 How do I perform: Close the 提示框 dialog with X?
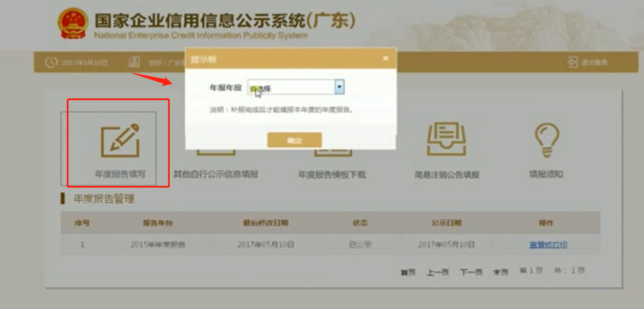click(x=385, y=58)
